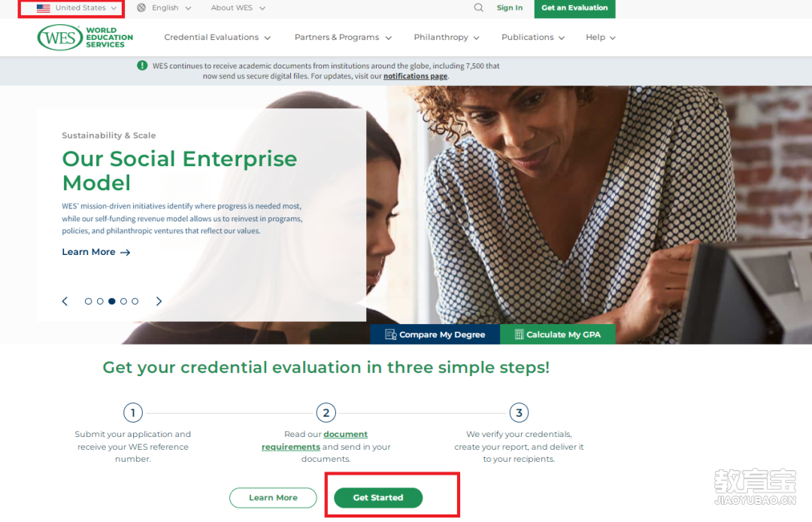This screenshot has height=522, width=812.
Task: Expand the English language dropdown
Action: click(x=164, y=8)
